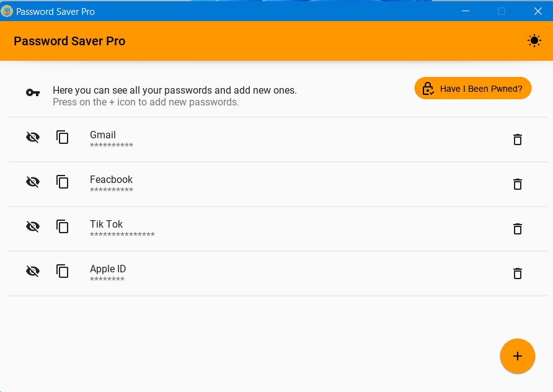553x392 pixels.
Task: Open the Have I Been Pwned? checker
Action: point(472,88)
